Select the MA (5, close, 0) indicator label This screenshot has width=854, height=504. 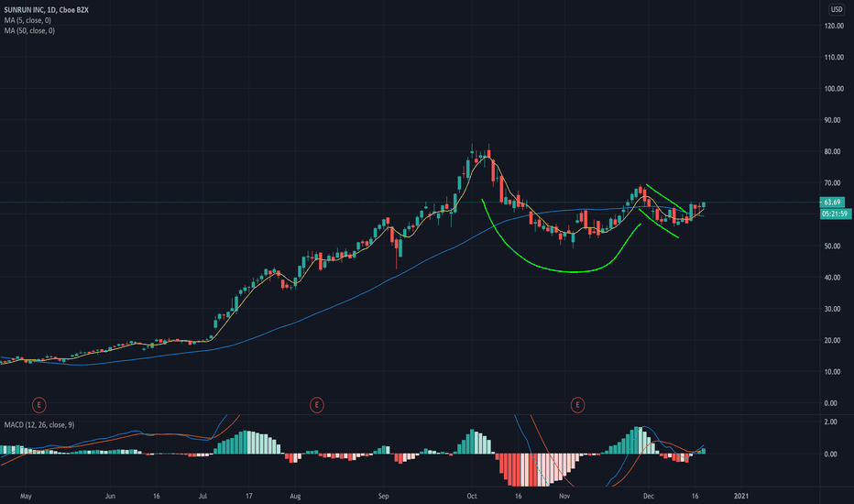(x=27, y=20)
